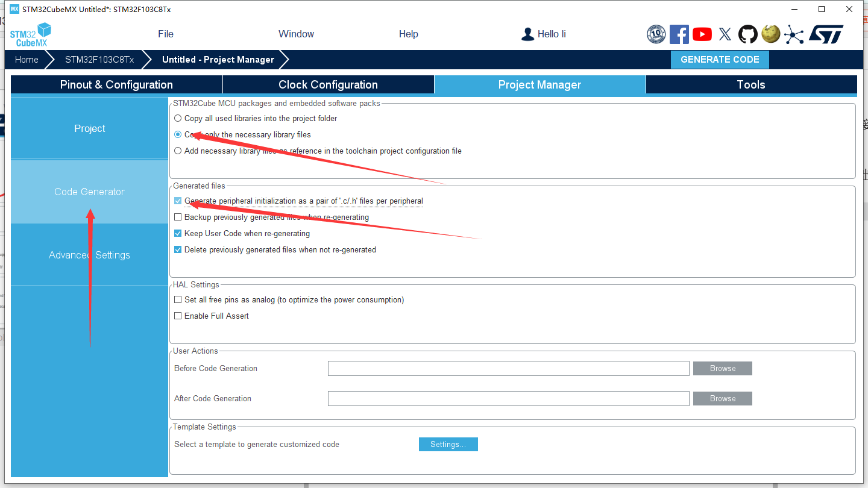The height and width of the screenshot is (488, 868).
Task: Click the MX app icon in title bar
Action: coord(14,9)
